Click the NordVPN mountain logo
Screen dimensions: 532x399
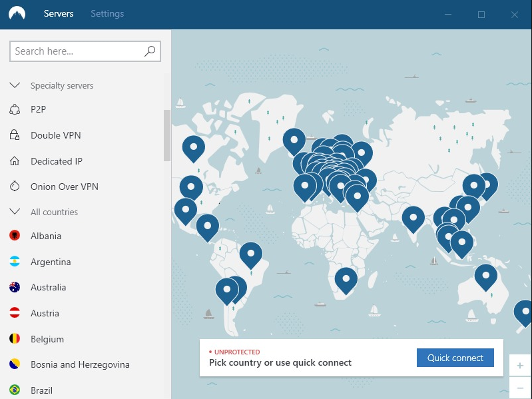coord(17,13)
